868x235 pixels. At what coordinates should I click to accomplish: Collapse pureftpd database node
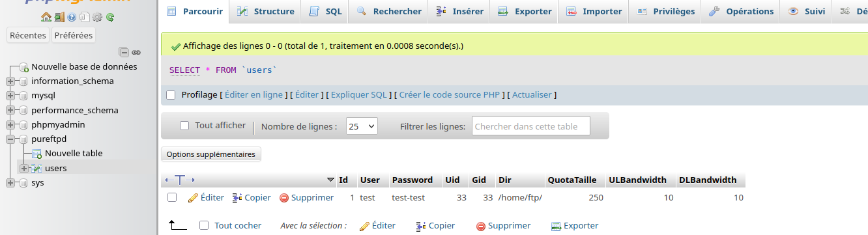tap(10, 139)
